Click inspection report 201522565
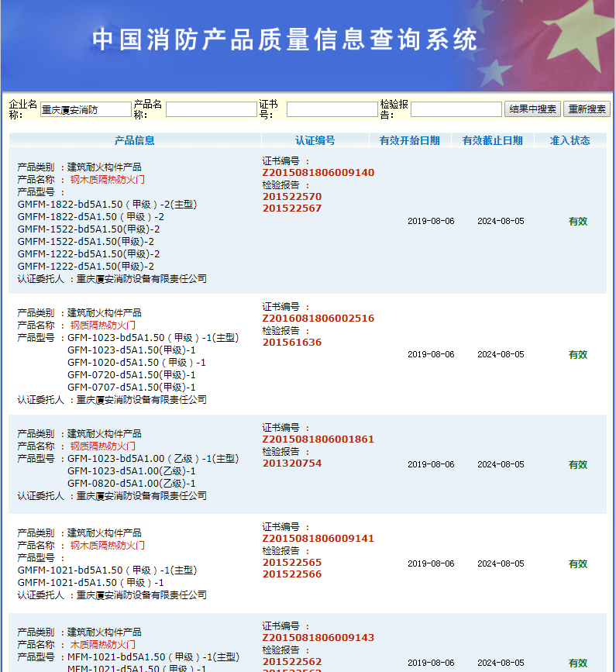 point(291,563)
